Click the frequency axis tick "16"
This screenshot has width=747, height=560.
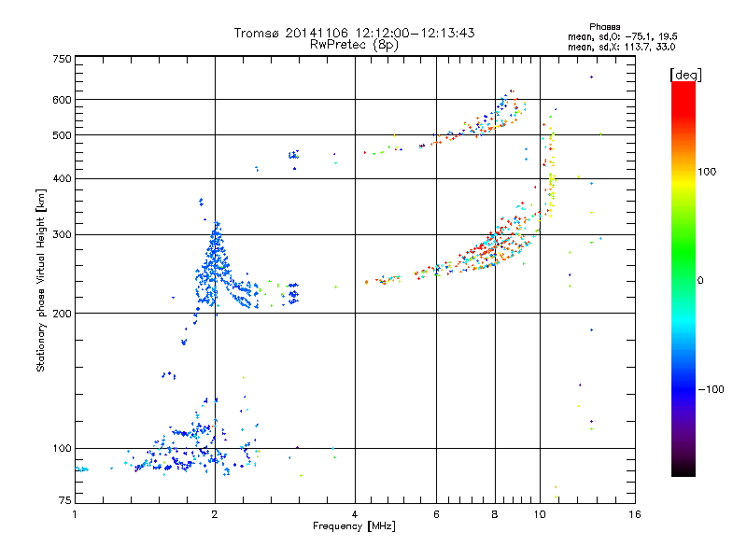pyautogui.click(x=635, y=514)
